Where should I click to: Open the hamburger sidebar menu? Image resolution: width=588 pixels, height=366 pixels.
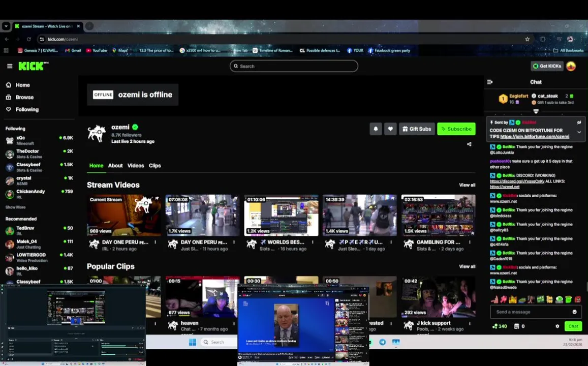10,66
